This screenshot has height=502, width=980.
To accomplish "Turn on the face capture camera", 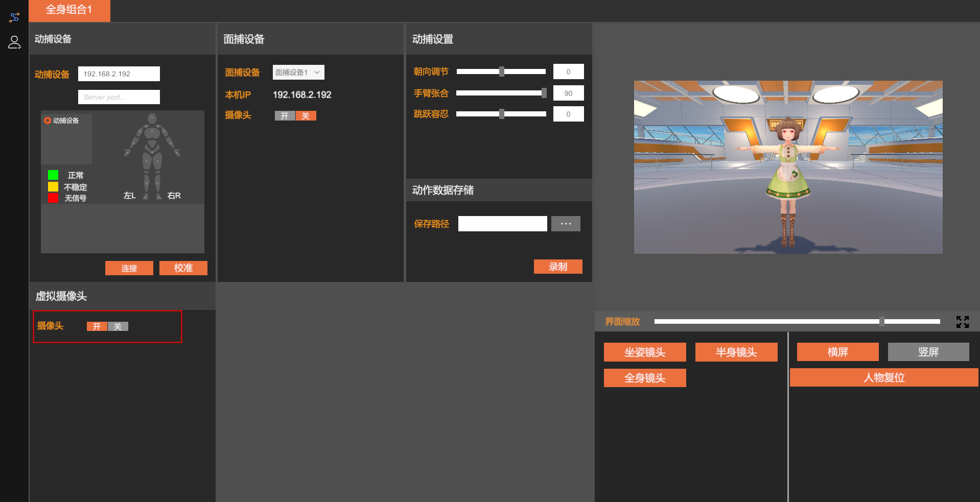I will coord(285,116).
